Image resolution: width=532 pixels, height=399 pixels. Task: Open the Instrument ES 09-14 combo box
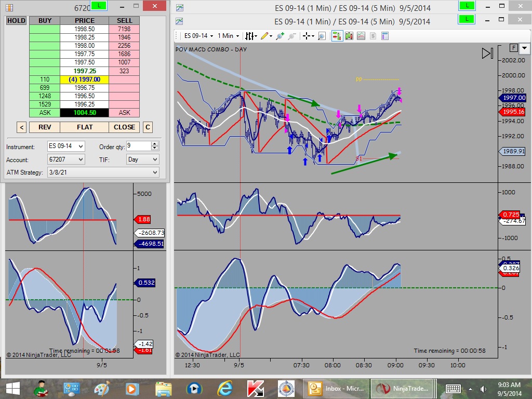(66, 146)
